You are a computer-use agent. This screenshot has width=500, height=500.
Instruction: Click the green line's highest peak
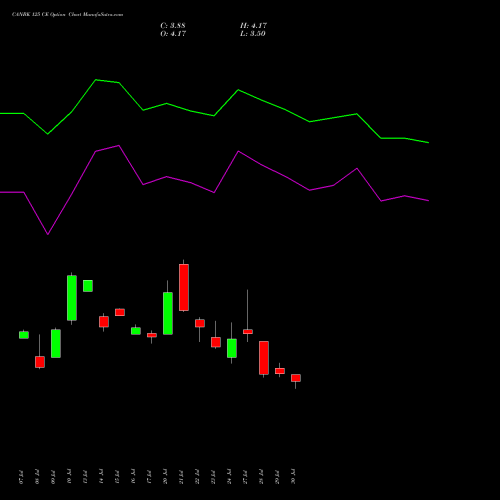coord(96,80)
